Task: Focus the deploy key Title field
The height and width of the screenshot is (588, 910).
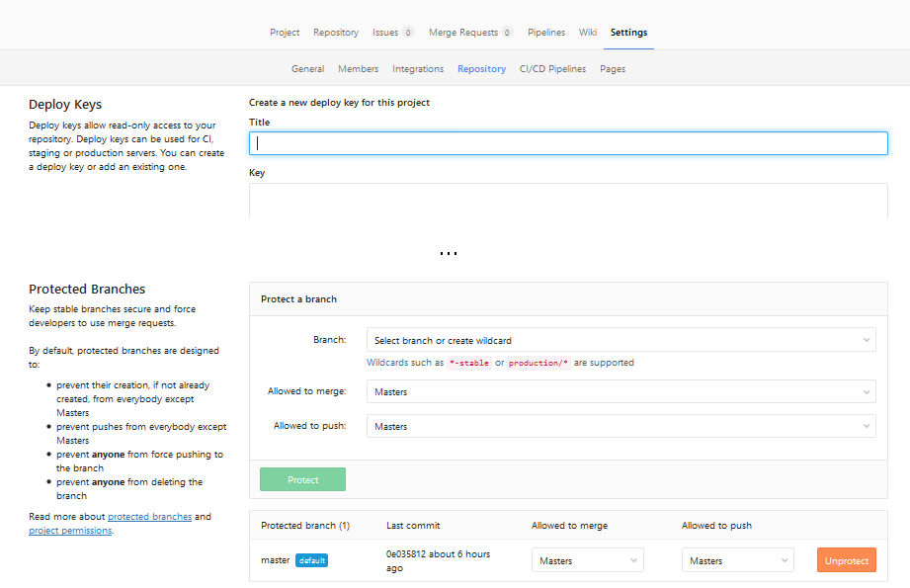Action: click(568, 143)
